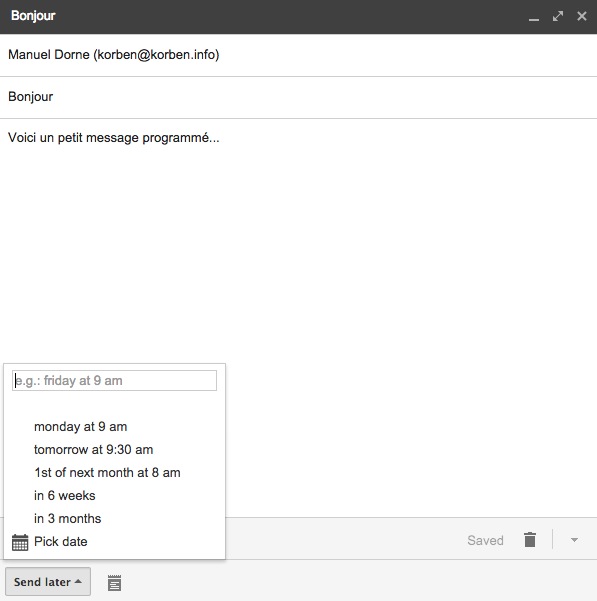Open the more options arrow near trash
The image size is (597, 601).
click(x=574, y=540)
